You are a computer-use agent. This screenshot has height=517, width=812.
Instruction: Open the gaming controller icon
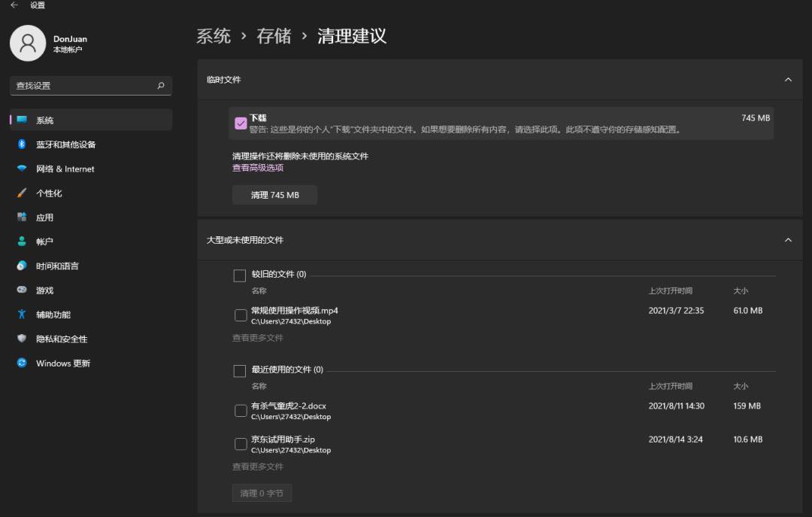[x=22, y=290]
